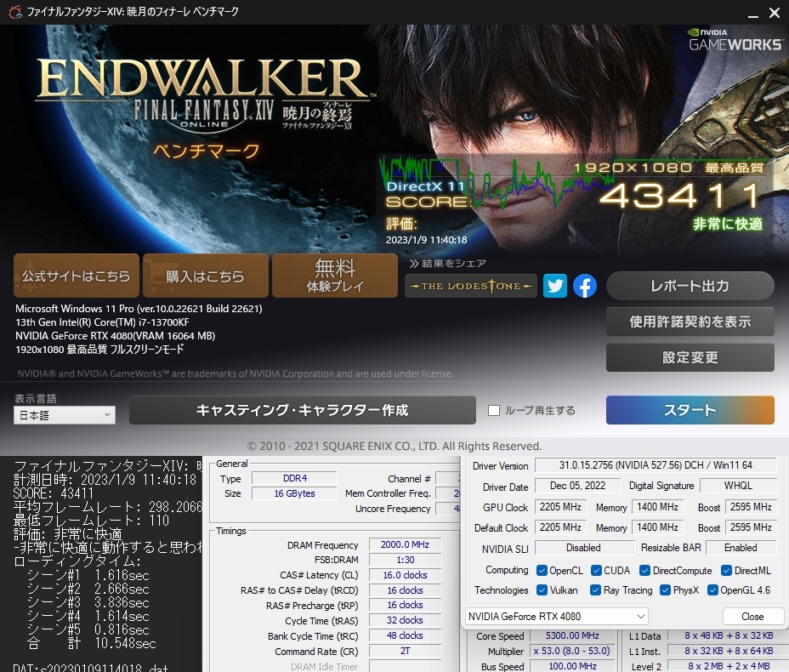Toggle DirectML checkbox in GPU-Z
The image size is (789, 672).
[726, 570]
